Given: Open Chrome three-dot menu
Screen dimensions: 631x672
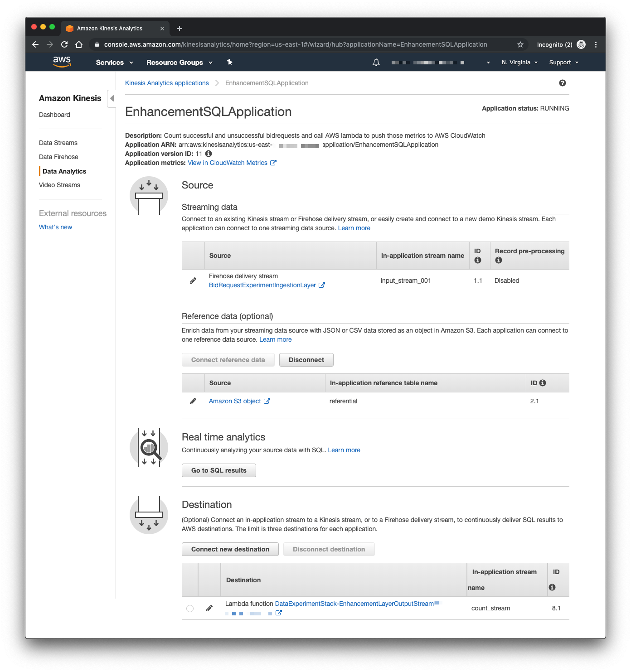Looking at the screenshot, I should click(x=596, y=44).
